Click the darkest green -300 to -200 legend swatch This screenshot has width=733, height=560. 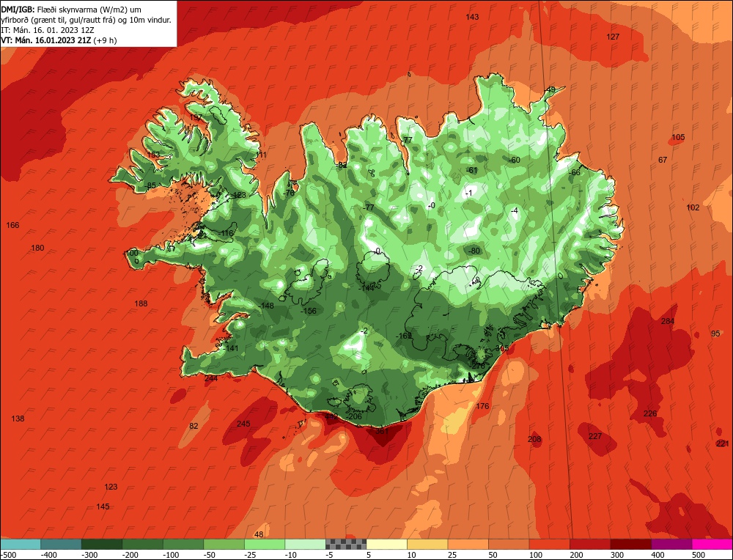(101, 544)
